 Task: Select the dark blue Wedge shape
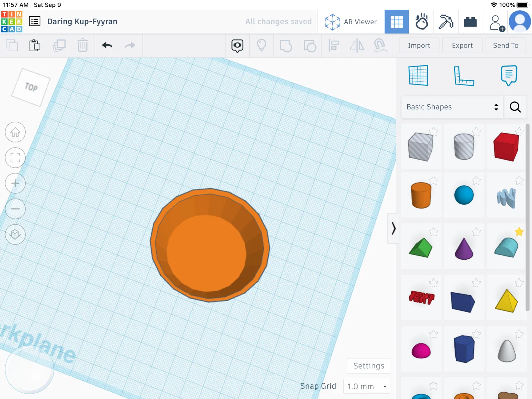(463, 302)
